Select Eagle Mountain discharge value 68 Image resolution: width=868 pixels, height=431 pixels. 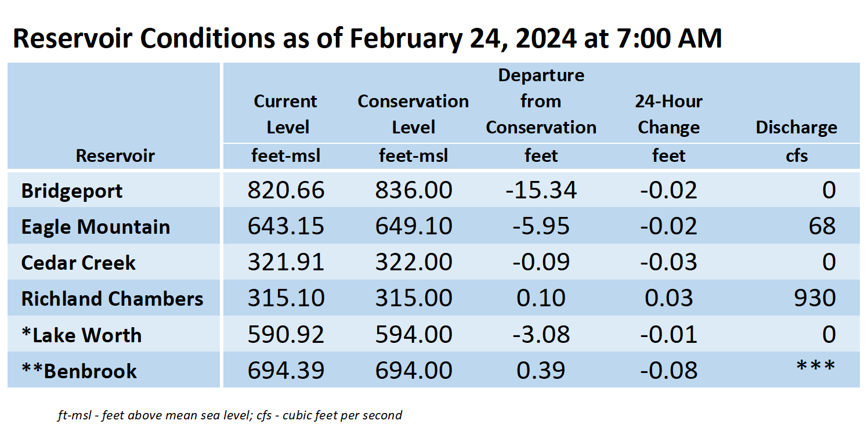point(822,226)
